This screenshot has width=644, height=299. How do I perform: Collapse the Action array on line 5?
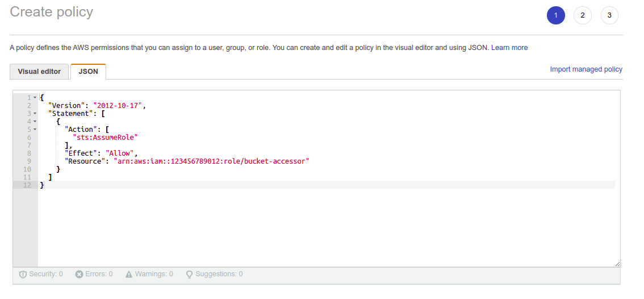pyautogui.click(x=35, y=129)
